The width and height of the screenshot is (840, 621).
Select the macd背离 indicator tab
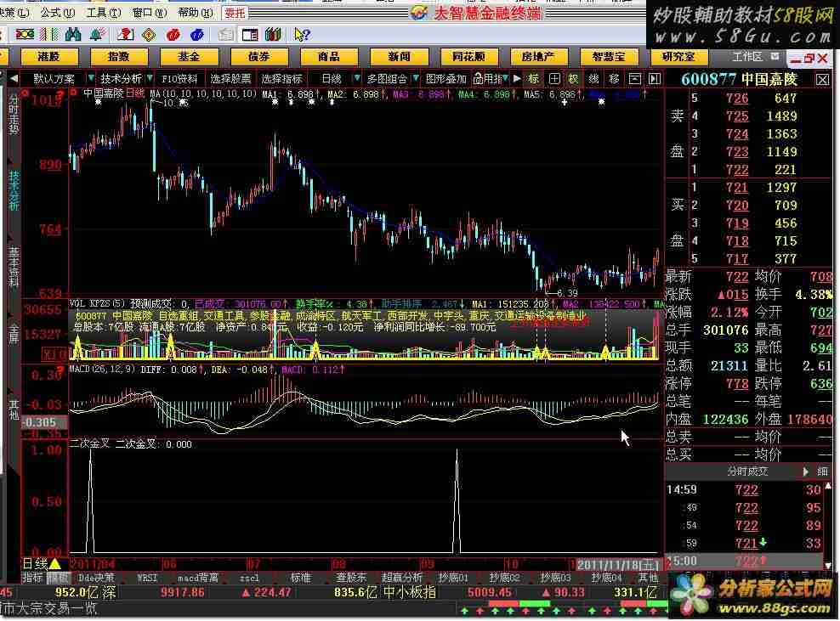coord(198,579)
